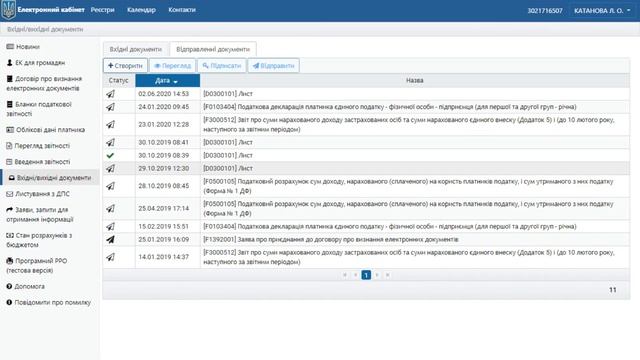Image resolution: width=640 pixels, height=360 pixels.
Task: Open Стан розрахунків з бюджетом
Action: (39, 240)
